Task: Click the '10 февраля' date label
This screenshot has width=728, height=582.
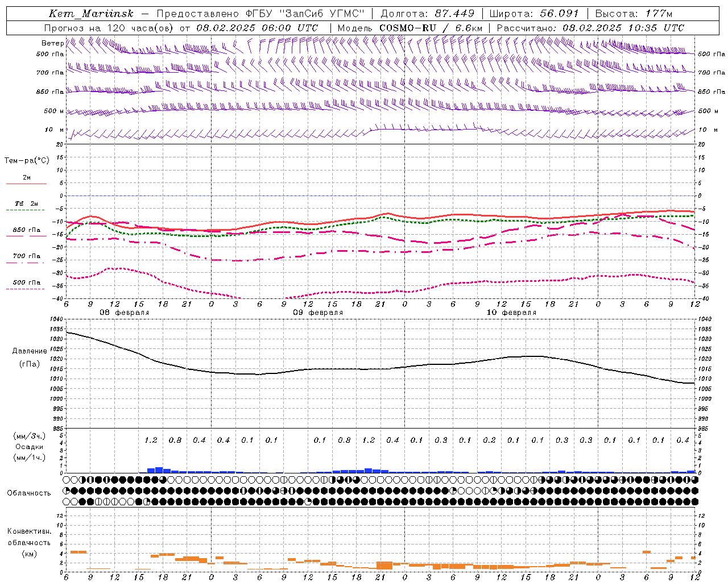Action: [x=511, y=313]
